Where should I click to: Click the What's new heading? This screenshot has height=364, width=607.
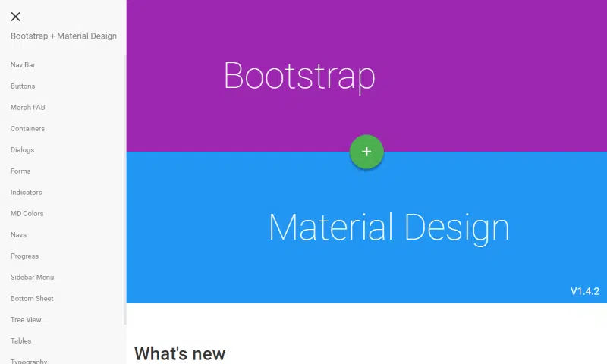(x=180, y=353)
